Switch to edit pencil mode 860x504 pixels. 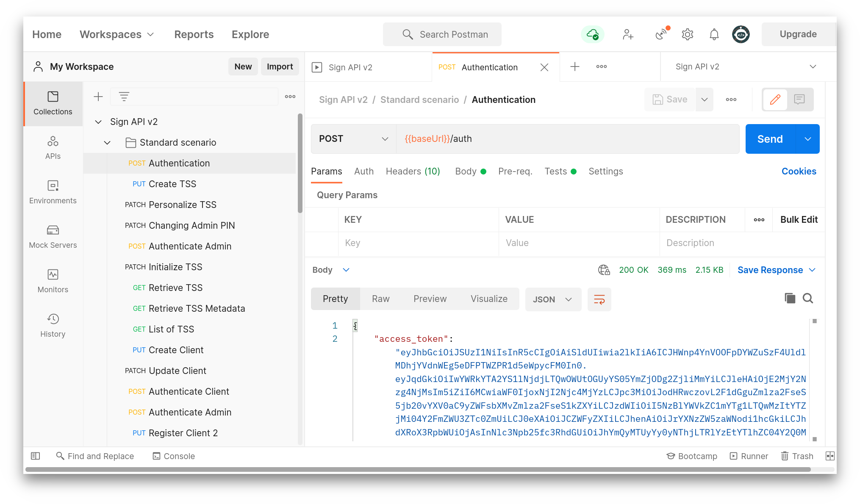tap(775, 100)
